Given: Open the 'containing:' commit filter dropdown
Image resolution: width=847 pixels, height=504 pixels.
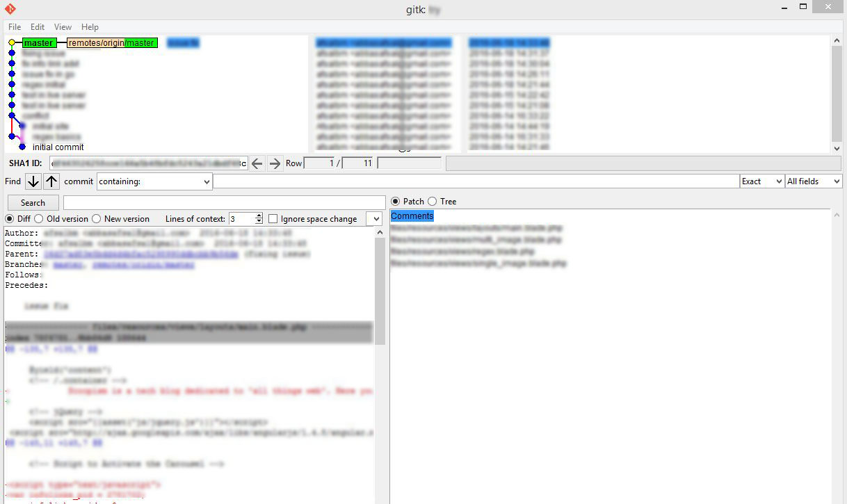Looking at the screenshot, I should point(154,181).
